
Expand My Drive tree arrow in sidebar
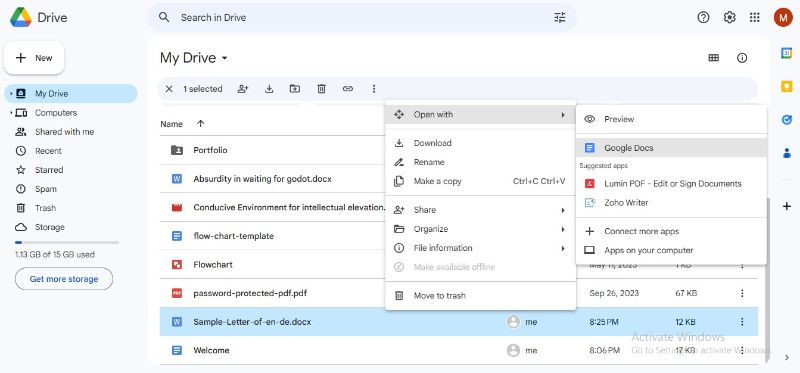tap(11, 94)
